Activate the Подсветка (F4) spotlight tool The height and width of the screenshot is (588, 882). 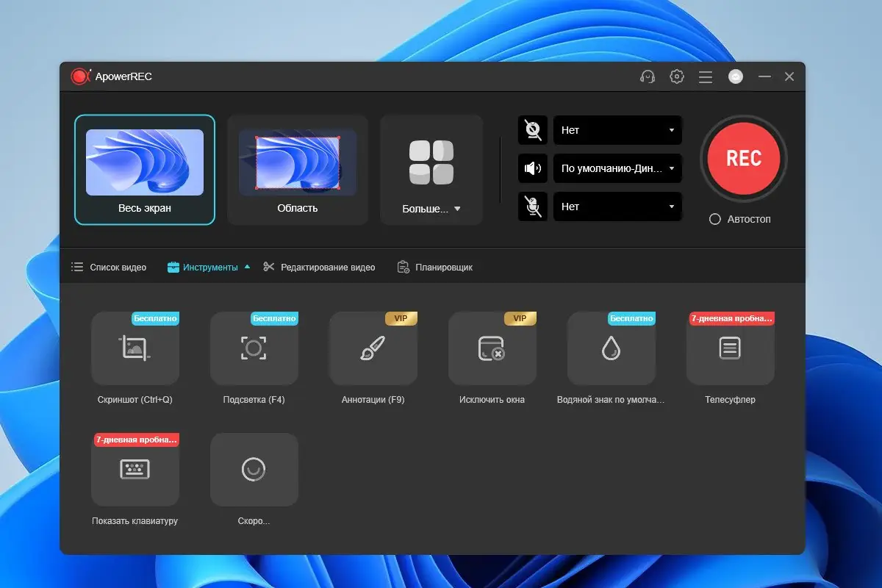pos(254,348)
